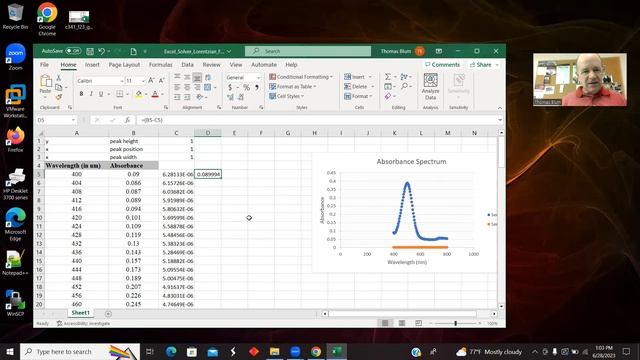Click the Sort & Filter icon
The width and height of the screenshot is (640, 360).
pyautogui.click(x=404, y=77)
